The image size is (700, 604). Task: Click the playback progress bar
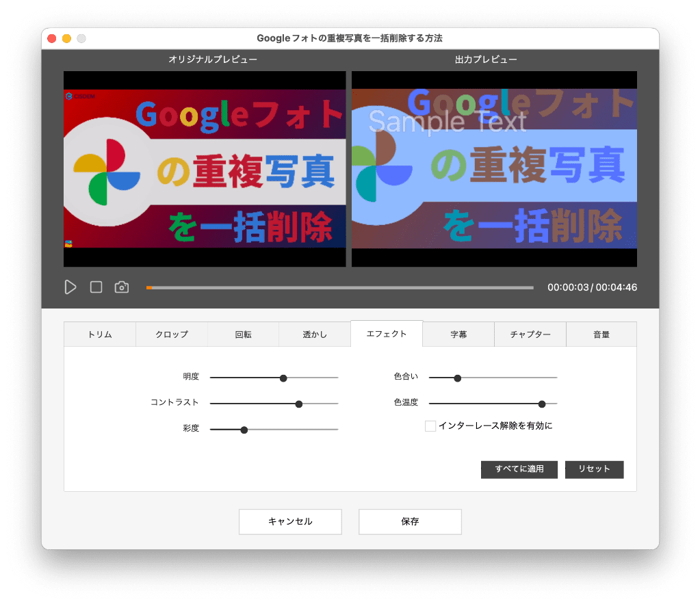(x=339, y=288)
